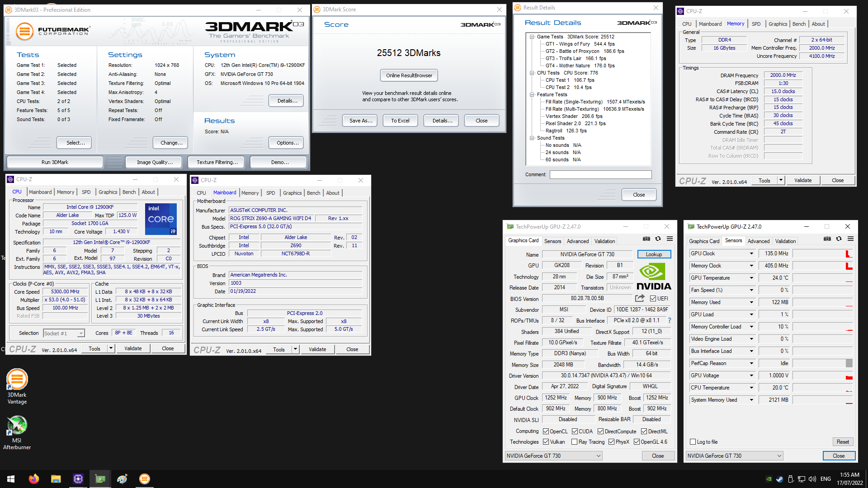
Task: Click GPU Clock sensor graph
Action: (823, 253)
